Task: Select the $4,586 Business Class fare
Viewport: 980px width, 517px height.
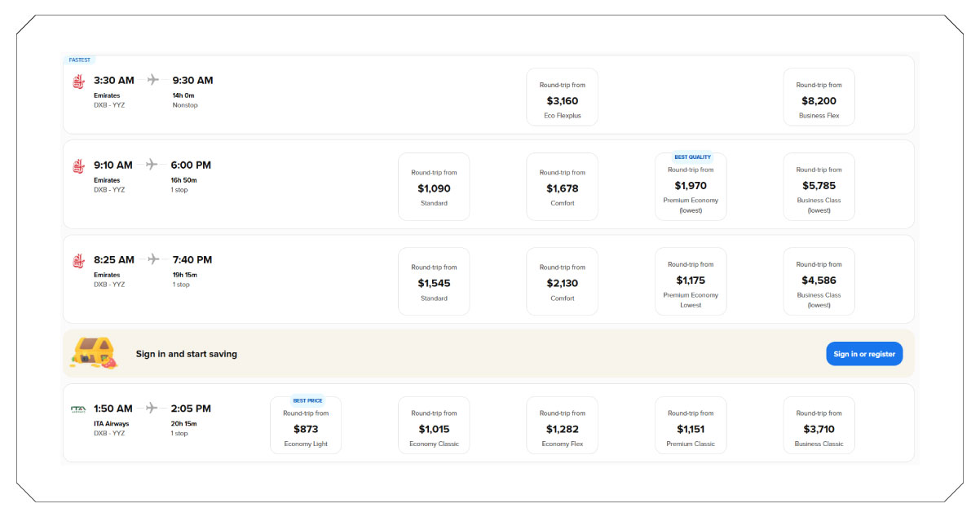Action: coord(819,281)
